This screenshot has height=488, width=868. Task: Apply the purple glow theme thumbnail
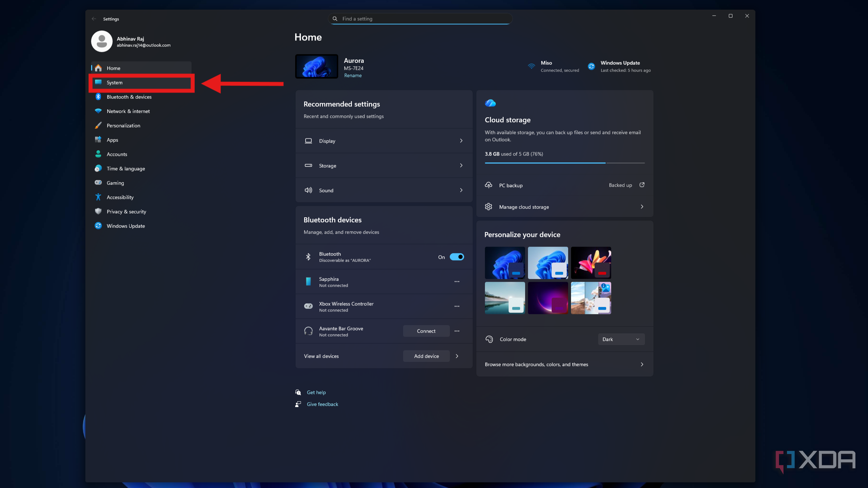tap(548, 298)
